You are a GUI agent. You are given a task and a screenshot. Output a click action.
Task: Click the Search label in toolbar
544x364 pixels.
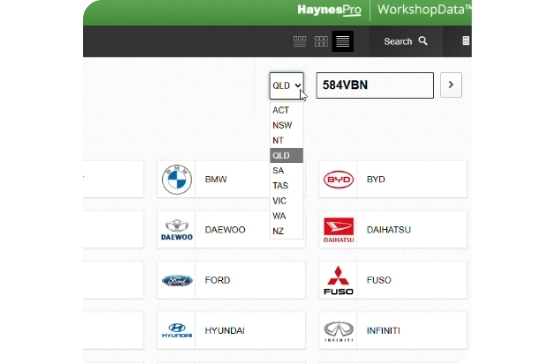pyautogui.click(x=398, y=41)
